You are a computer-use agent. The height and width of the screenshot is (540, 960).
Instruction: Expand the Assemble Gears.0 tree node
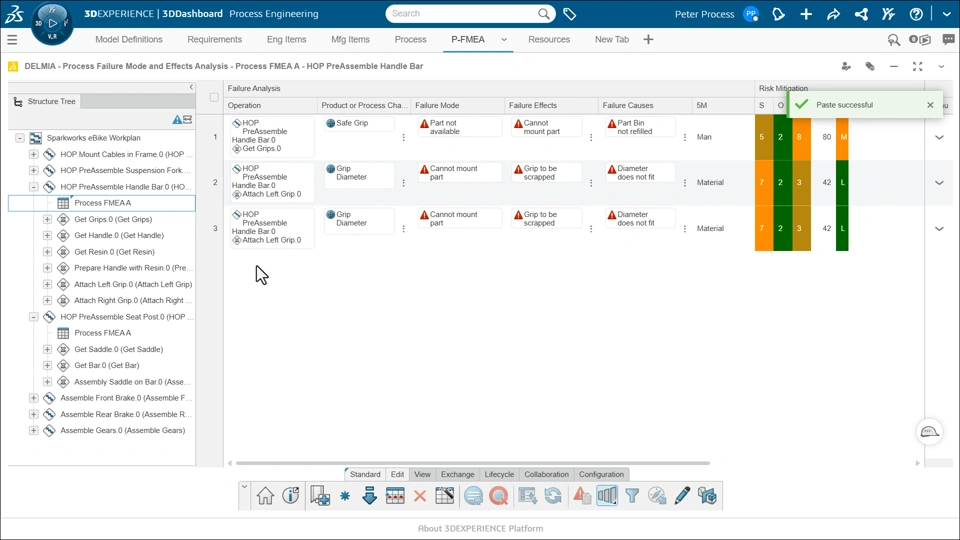(x=34, y=430)
